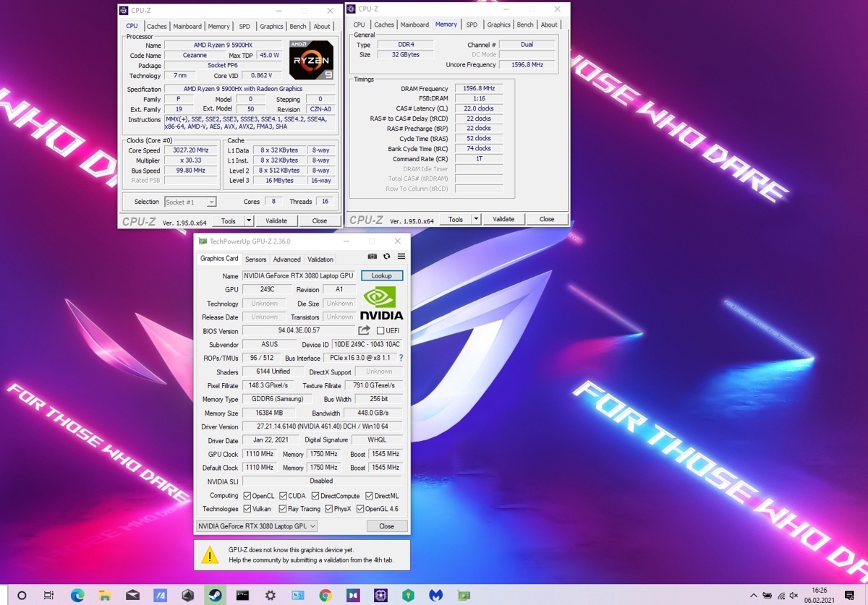868x605 pixels.
Task: Open Task View on taskbar
Action: [49, 596]
